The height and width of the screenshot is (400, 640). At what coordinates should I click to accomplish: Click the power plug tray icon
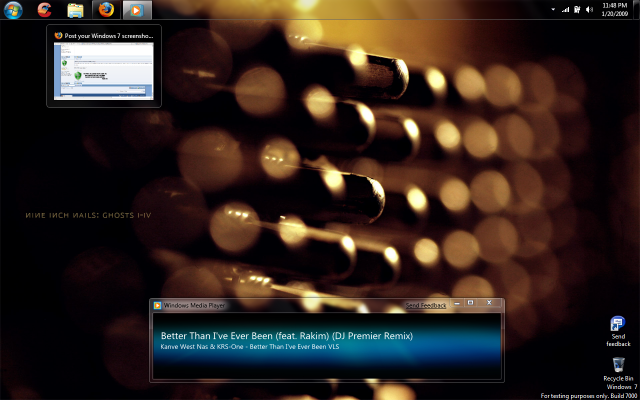pyautogui.click(x=577, y=9)
